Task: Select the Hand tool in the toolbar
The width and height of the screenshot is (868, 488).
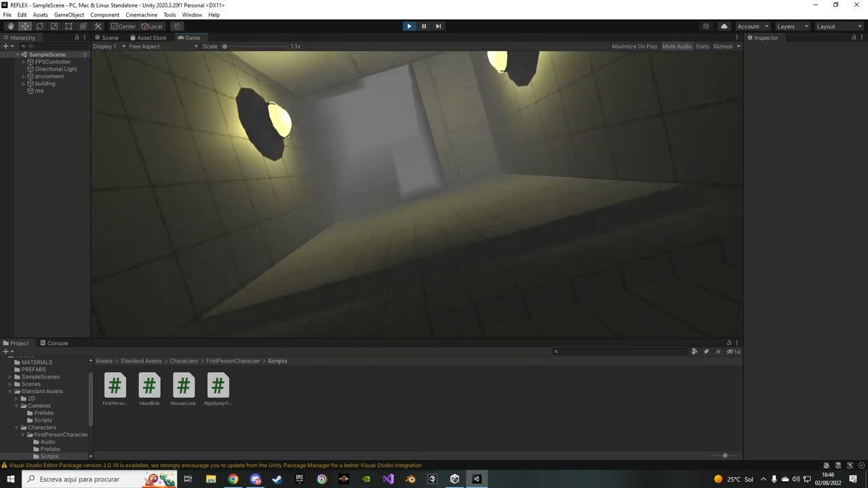Action: click(10, 26)
